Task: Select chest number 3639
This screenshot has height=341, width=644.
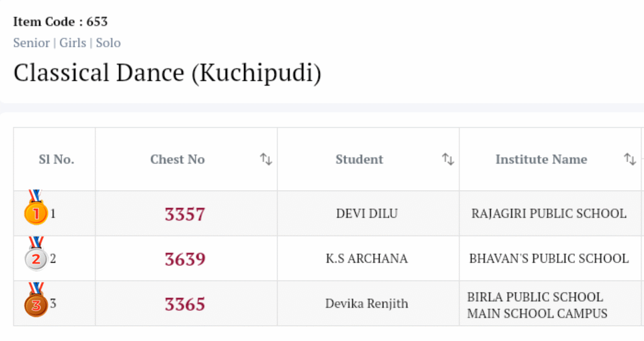Action: (185, 259)
